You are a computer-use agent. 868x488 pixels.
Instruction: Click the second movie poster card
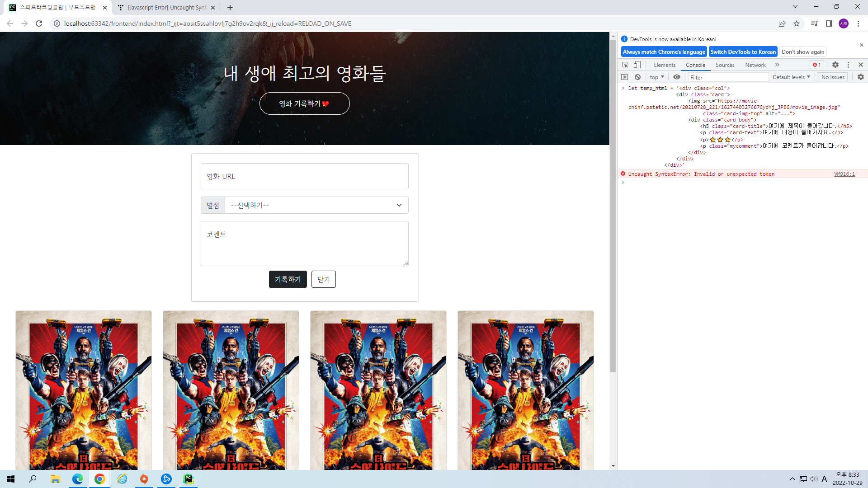click(231, 390)
